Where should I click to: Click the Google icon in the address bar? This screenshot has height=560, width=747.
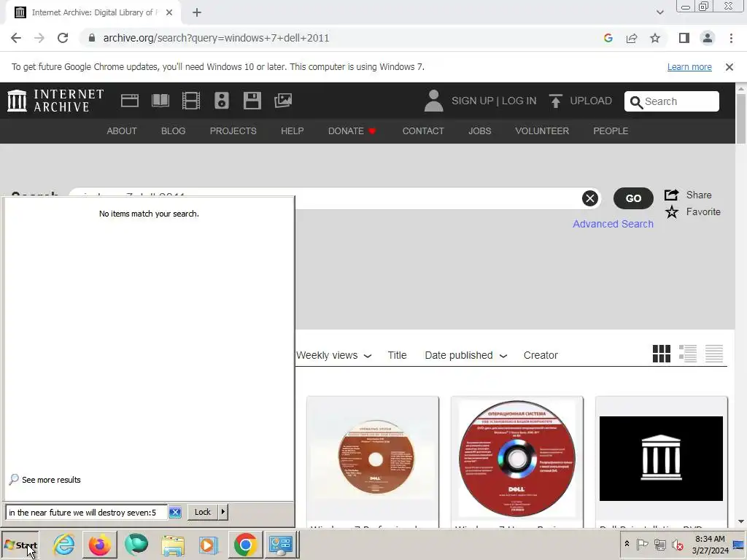[x=608, y=38]
